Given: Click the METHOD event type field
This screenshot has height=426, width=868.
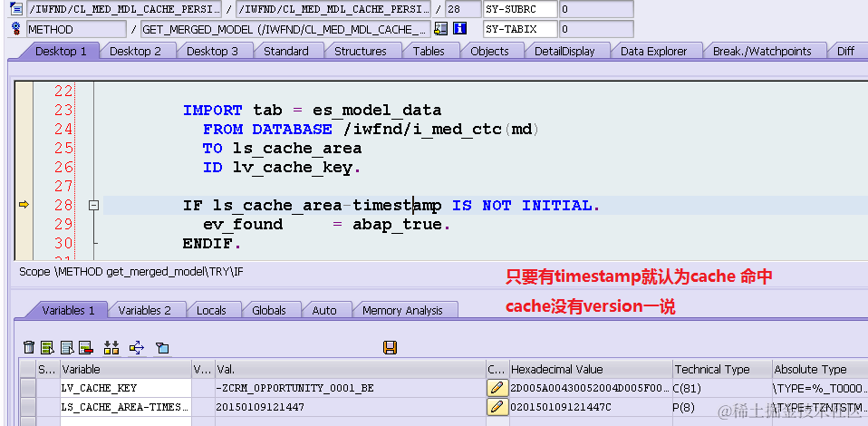Looking at the screenshot, I should point(76,29).
